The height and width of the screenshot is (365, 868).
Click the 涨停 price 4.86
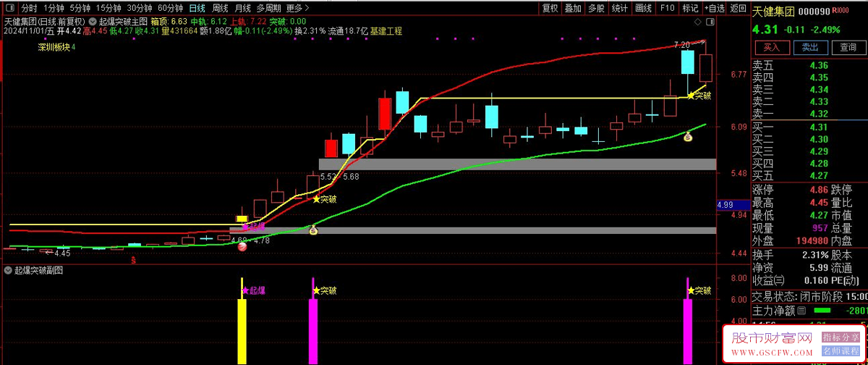(x=820, y=189)
